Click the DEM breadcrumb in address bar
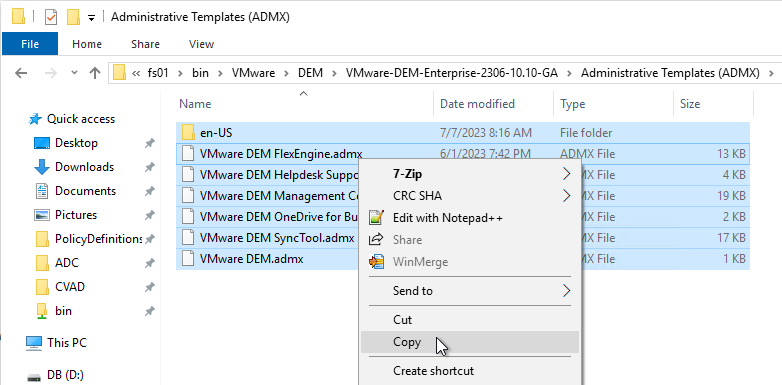 (310, 73)
